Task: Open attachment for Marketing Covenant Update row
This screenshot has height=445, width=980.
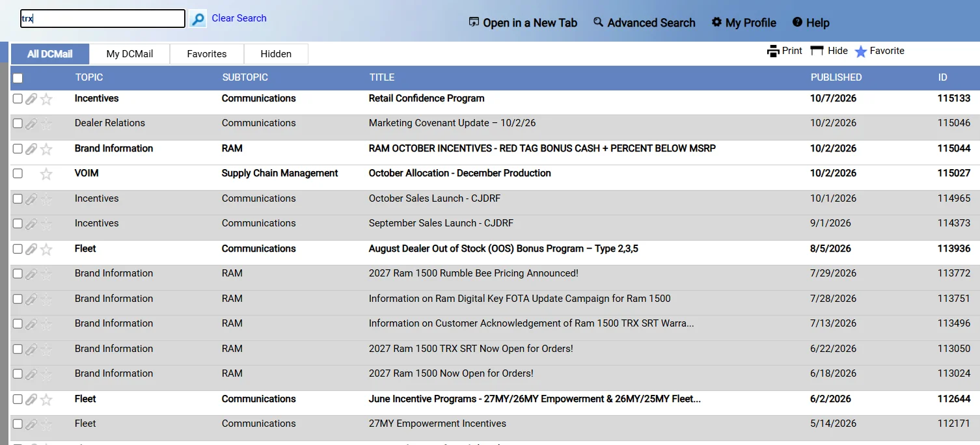Action: pos(31,124)
